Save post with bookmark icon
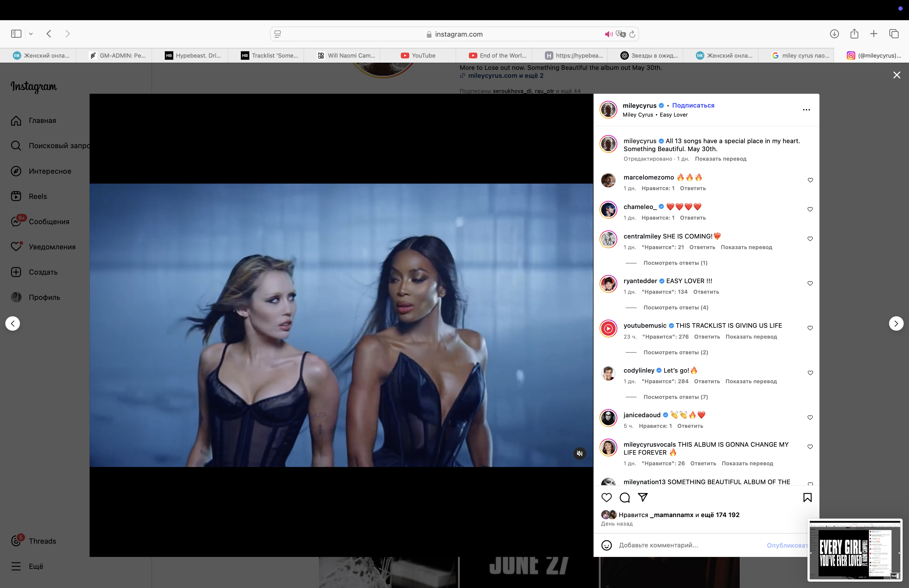Viewport: 909px width, 588px height. pos(807,497)
